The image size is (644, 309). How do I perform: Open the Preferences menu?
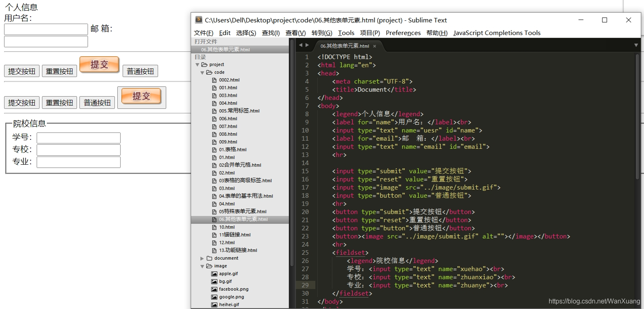(x=403, y=33)
